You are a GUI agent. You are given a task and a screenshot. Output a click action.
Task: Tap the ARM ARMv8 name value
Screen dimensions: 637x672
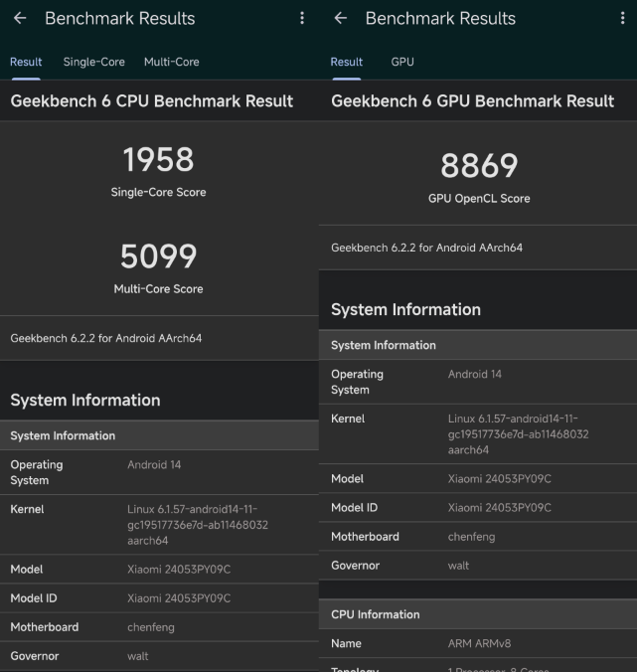pyautogui.click(x=479, y=643)
